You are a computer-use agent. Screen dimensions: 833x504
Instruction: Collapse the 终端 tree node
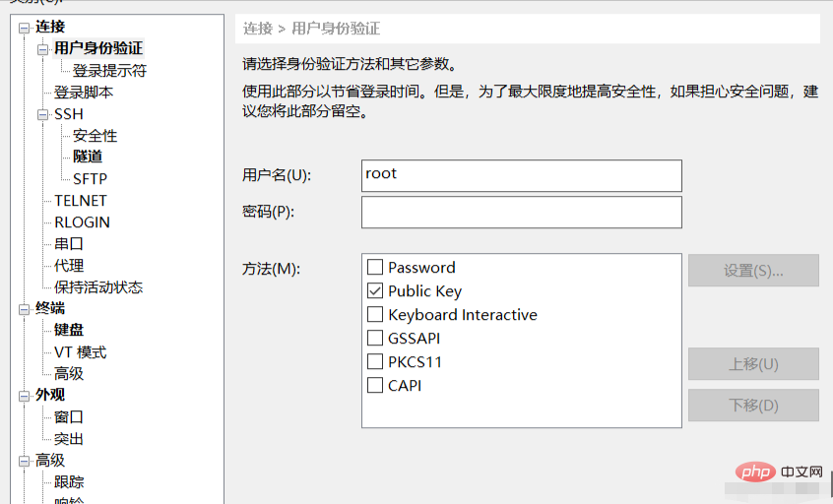[24, 310]
